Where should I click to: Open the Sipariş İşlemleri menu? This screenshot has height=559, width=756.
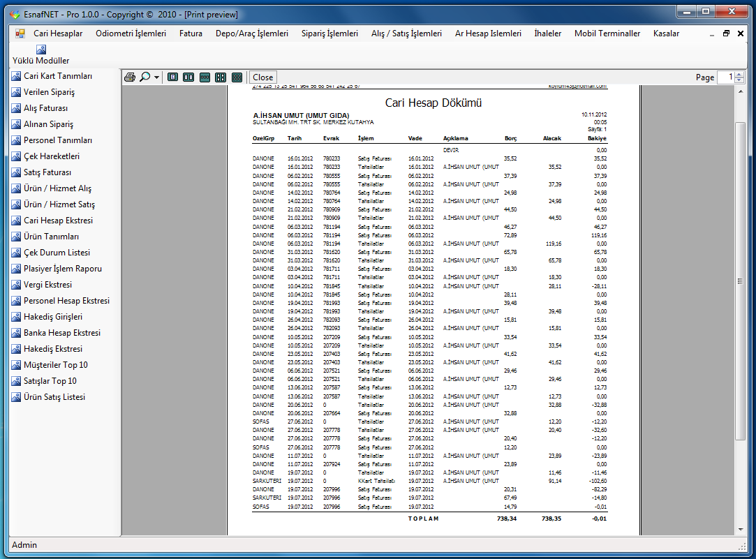point(329,33)
